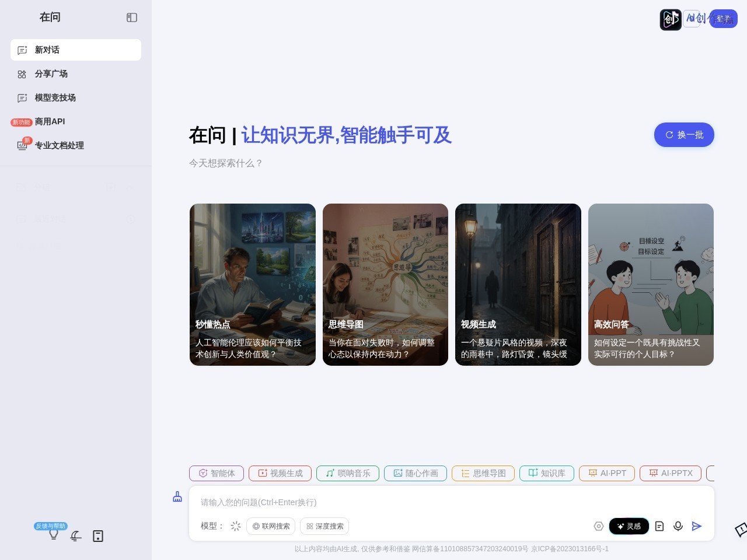Select the 随心作画 chip
This screenshot has width=747, height=560.
(416, 473)
